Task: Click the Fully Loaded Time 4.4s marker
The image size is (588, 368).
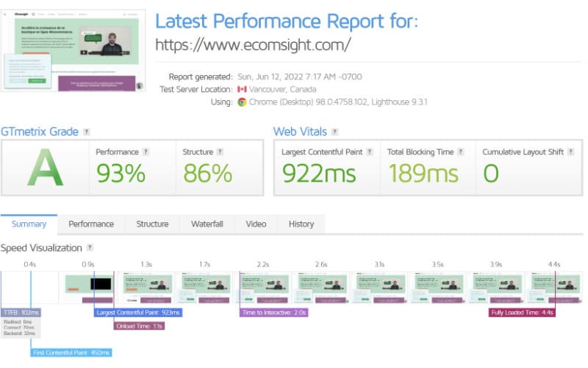Action: pos(522,312)
